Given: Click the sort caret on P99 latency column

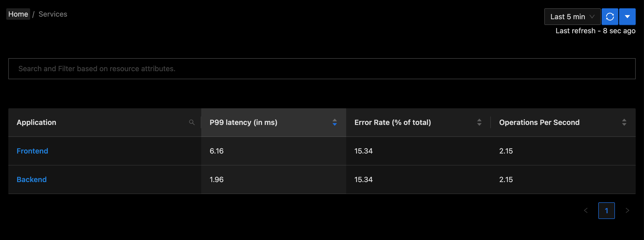Looking at the screenshot, I should [334, 122].
